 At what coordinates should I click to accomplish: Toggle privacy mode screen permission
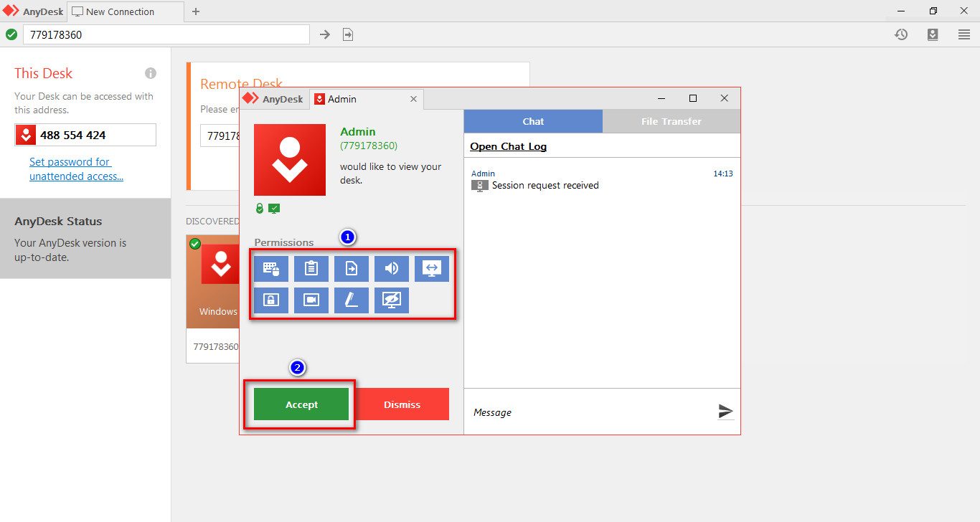coord(392,300)
